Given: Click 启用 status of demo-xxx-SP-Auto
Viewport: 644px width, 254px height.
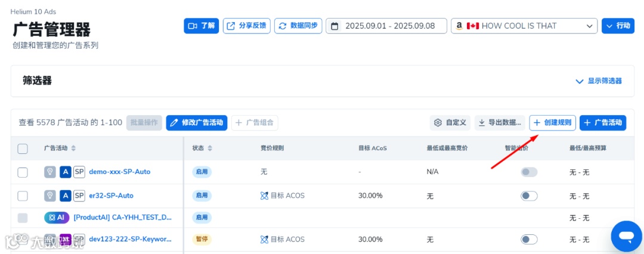Looking at the screenshot, I should (202, 172).
